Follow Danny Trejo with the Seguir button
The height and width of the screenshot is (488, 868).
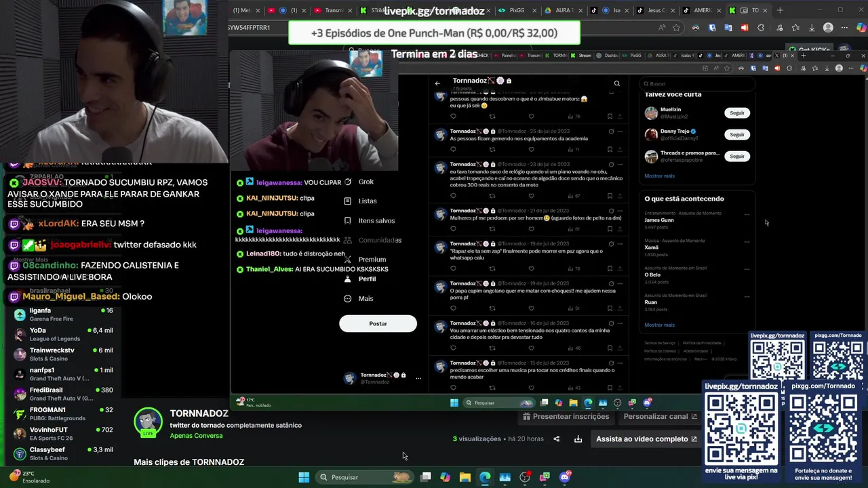(x=737, y=135)
